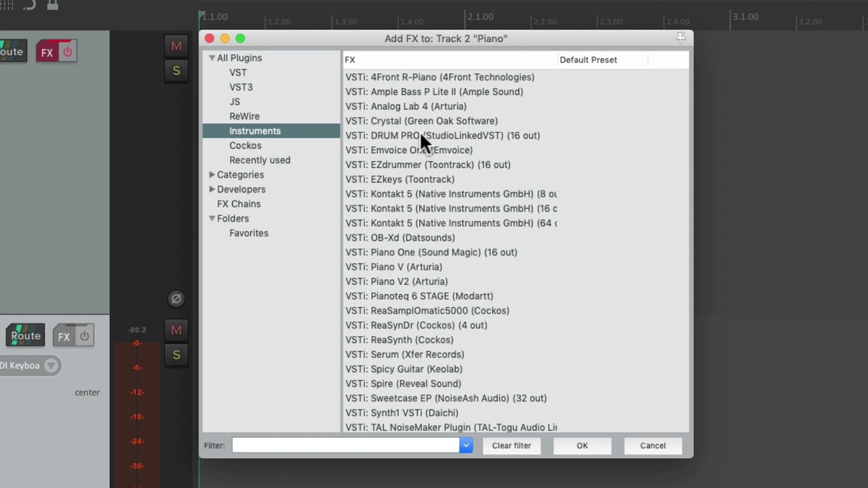Open lower track FX button

pyautogui.click(x=64, y=336)
